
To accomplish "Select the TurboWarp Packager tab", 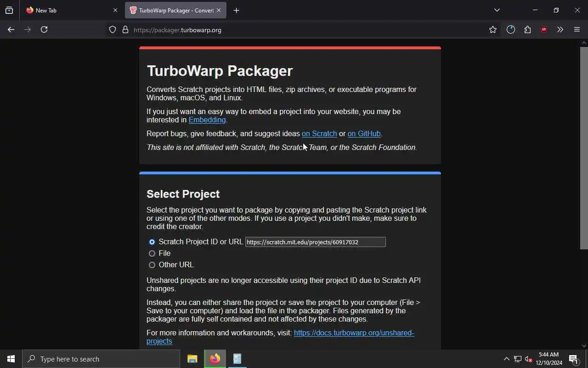I will [x=175, y=10].
